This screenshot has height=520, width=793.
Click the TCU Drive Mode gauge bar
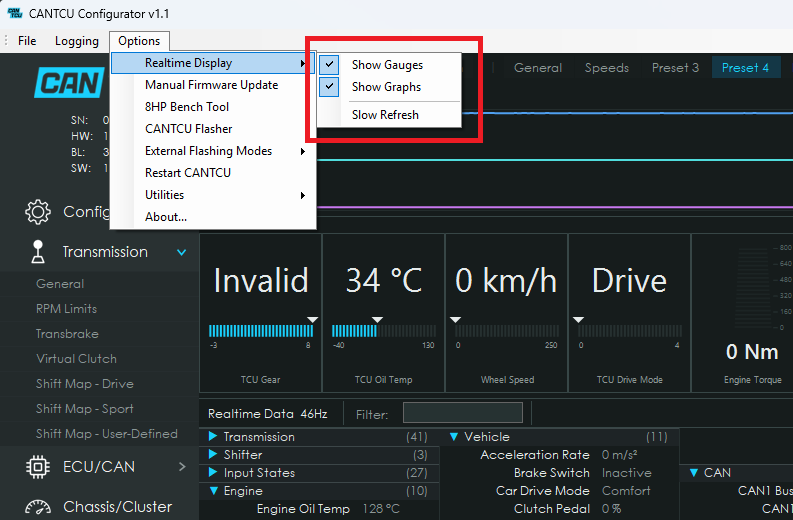click(x=630, y=331)
